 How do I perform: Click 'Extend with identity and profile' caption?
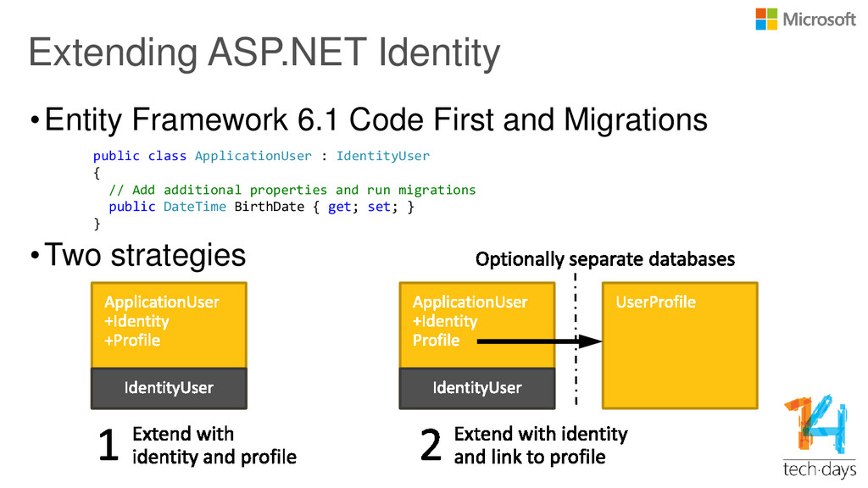tap(214, 446)
